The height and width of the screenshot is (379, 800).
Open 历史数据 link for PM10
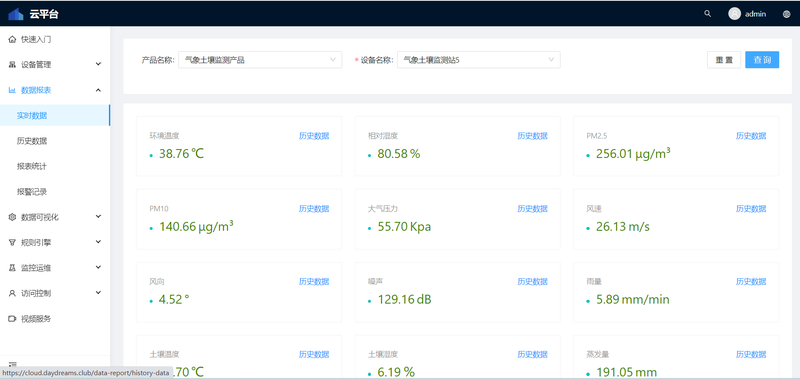tap(314, 209)
